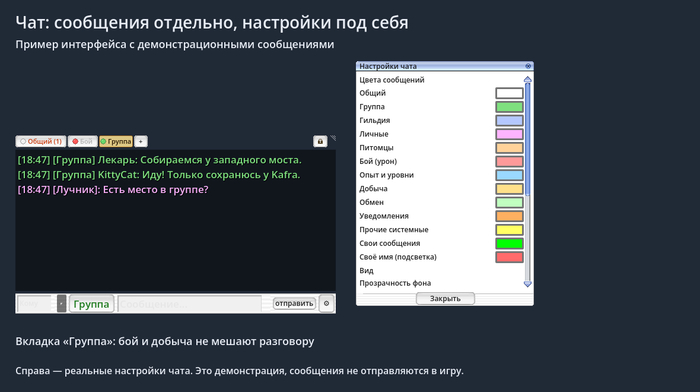Open the Общий white color swatch

509,93
